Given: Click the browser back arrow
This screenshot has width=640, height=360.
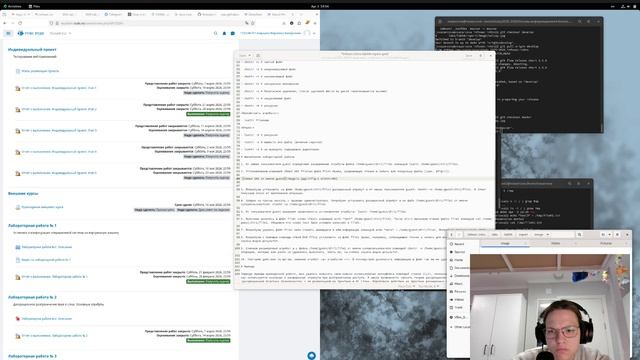Looking at the screenshot, I should (4, 23).
